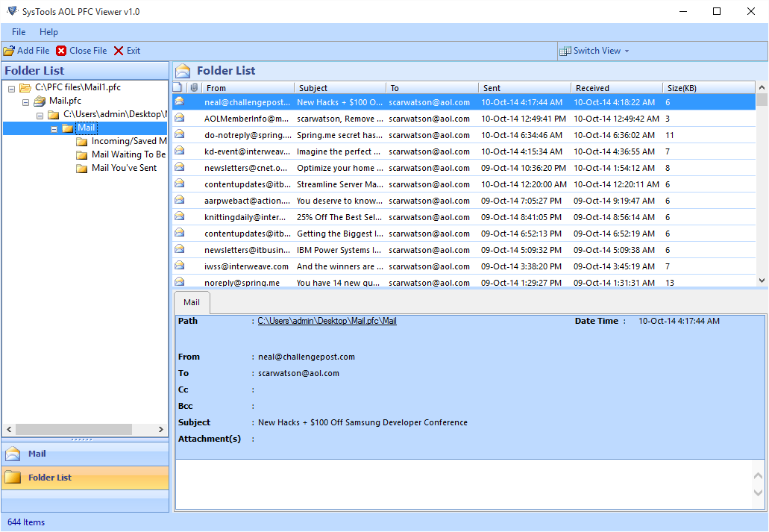Image resolution: width=769 pixels, height=532 pixels.
Task: Open the File menu
Action: [19, 32]
